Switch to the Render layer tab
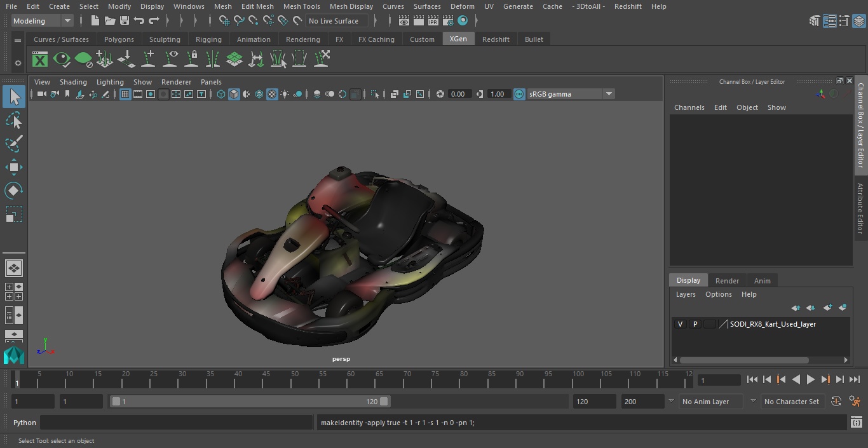The image size is (868, 448). [x=727, y=281]
